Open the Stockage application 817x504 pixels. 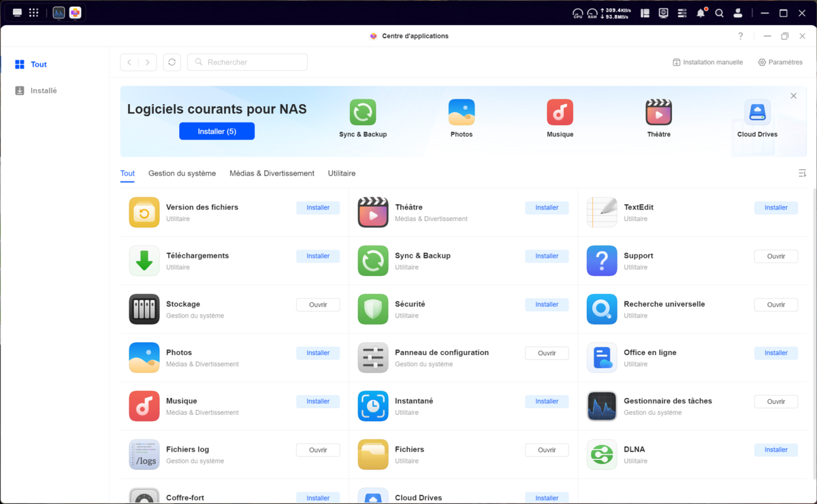pos(317,305)
